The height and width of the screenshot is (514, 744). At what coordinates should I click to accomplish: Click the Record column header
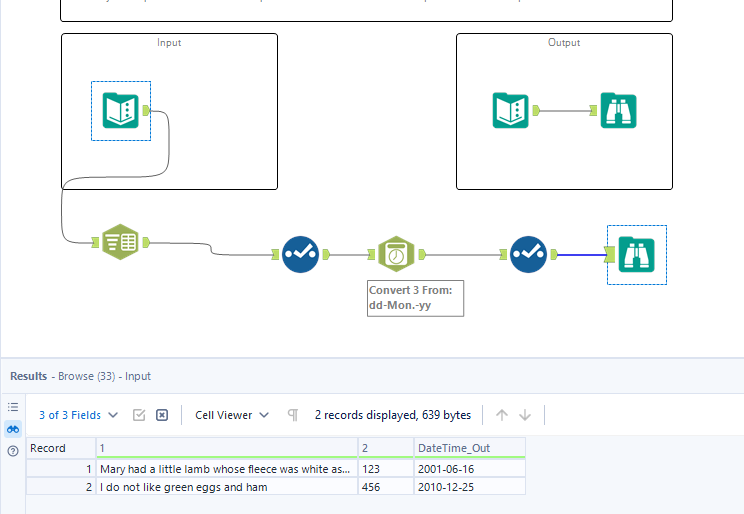coord(61,448)
